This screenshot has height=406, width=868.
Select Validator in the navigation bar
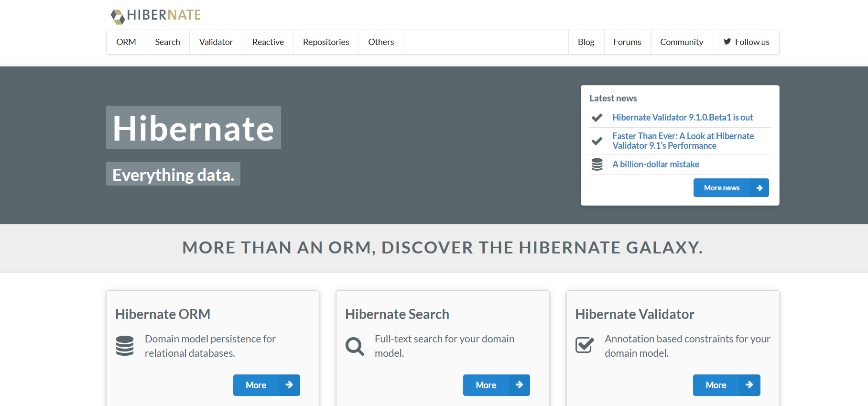216,42
